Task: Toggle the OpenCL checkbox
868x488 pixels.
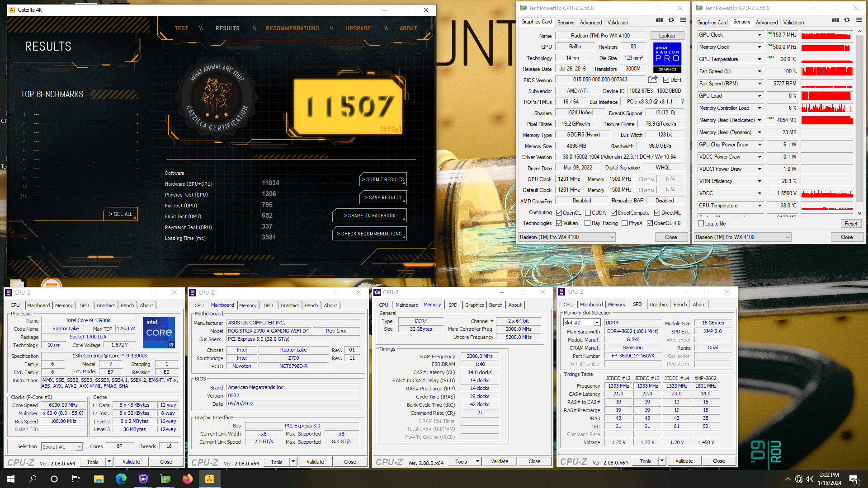Action: tap(559, 213)
